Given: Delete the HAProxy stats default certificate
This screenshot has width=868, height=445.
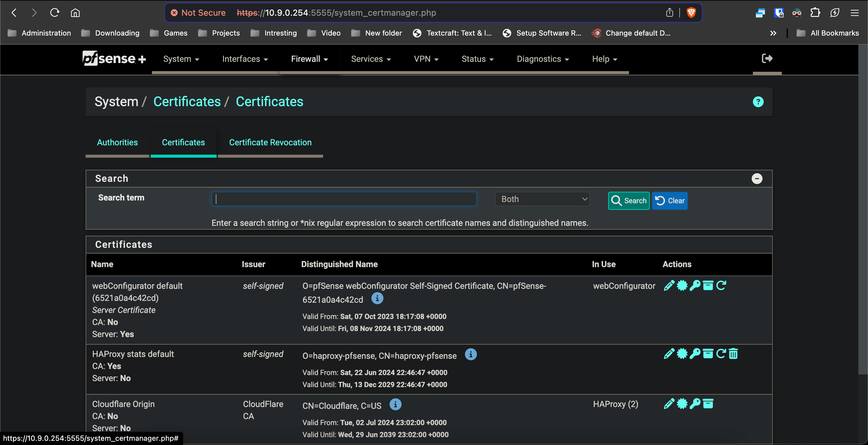Looking at the screenshot, I should click(733, 354).
